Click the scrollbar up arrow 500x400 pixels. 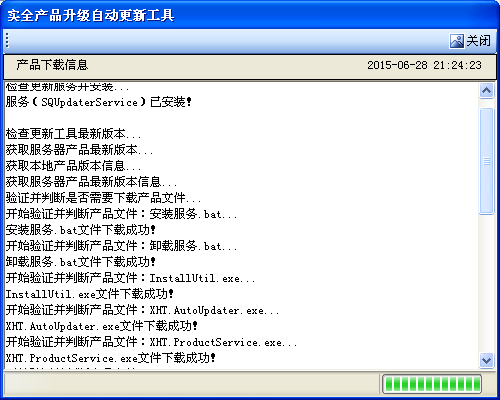486,90
